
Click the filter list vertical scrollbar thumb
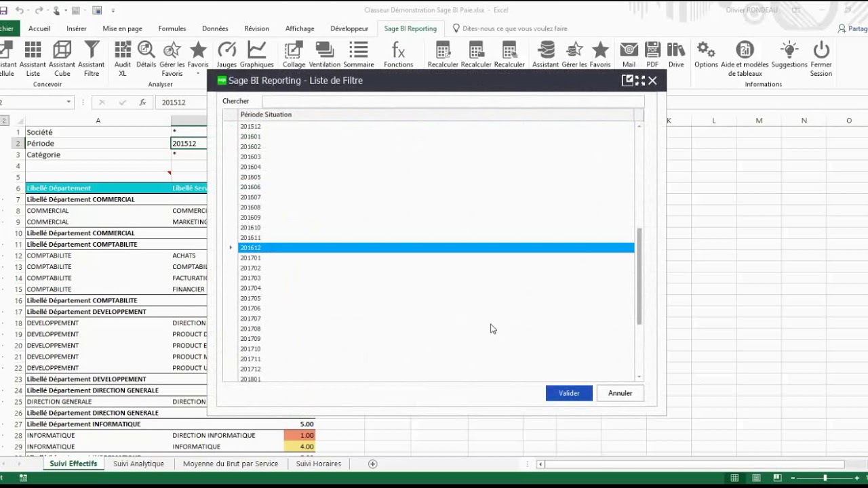point(639,277)
